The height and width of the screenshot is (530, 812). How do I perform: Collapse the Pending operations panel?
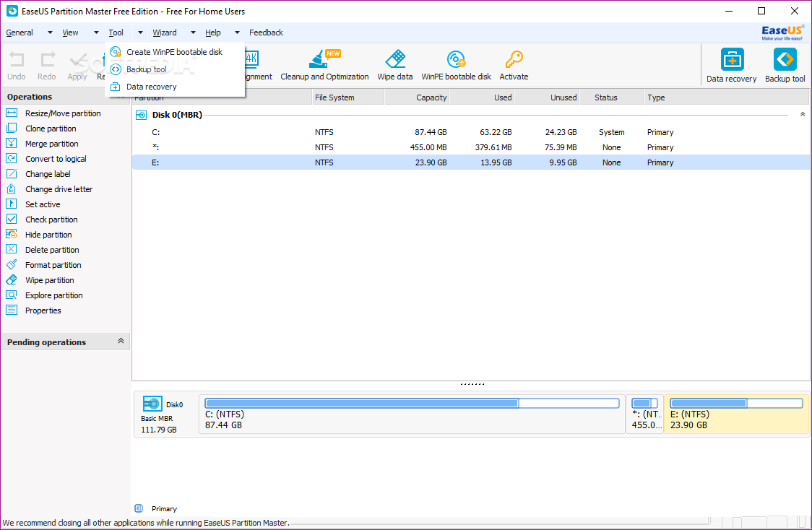121,341
